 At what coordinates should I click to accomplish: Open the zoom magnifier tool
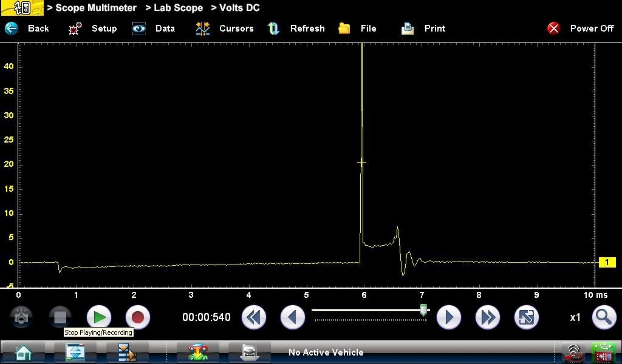pos(604,317)
